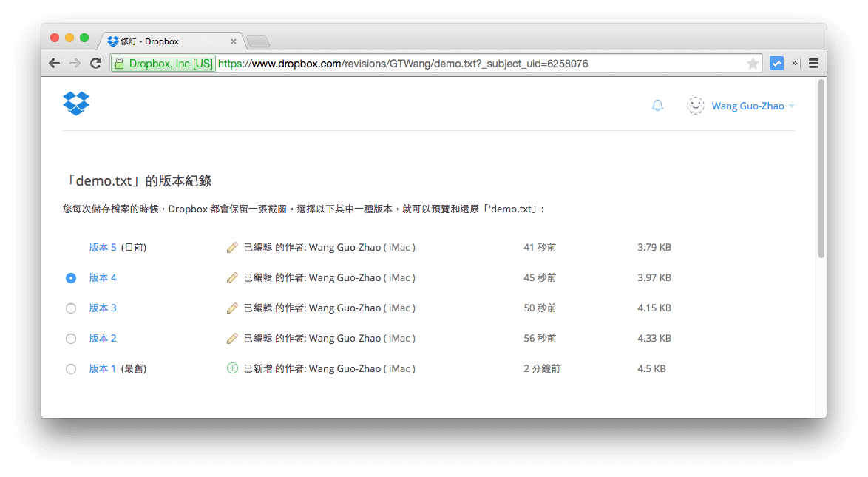This screenshot has width=868, height=477.
Task: Open the 版本 5 version link
Action: coord(103,247)
